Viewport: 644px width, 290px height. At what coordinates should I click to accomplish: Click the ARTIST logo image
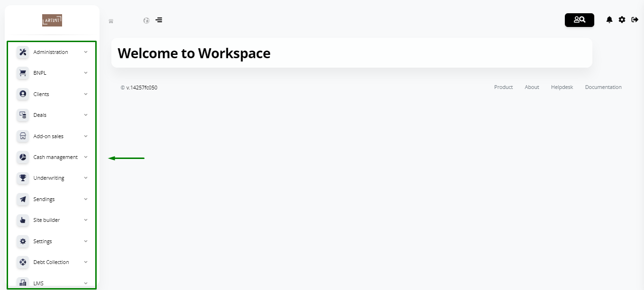click(52, 20)
